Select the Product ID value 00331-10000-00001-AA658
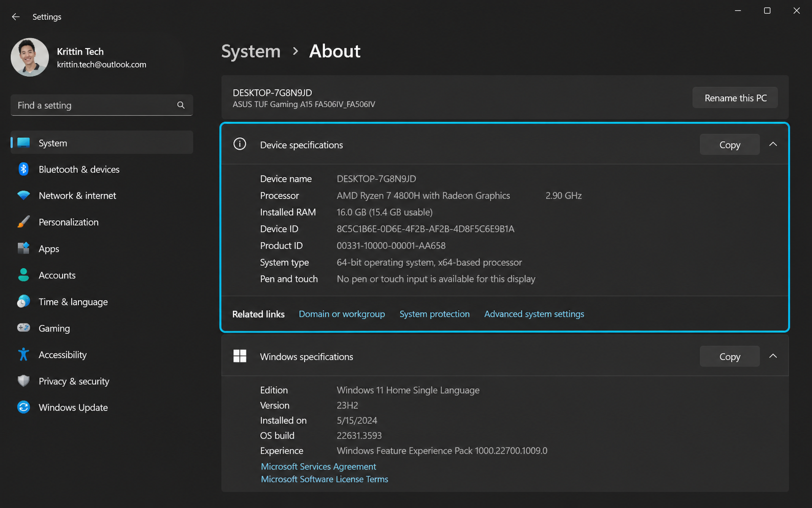Image resolution: width=812 pixels, height=508 pixels. (391, 246)
